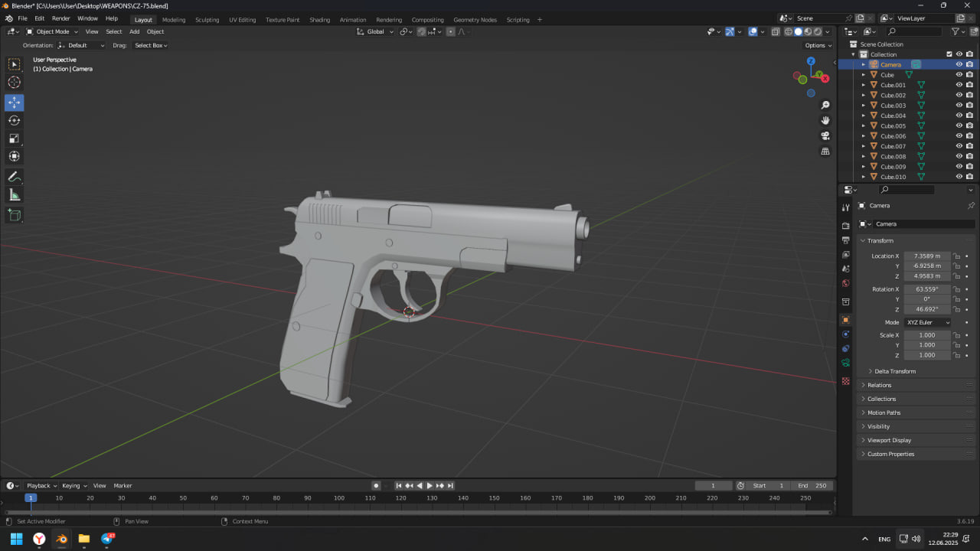Toggle viewport gizmos visibility
The height and width of the screenshot is (551, 980).
730,31
